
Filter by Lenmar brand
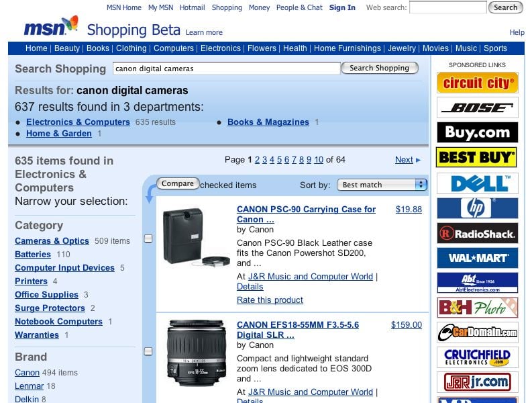[x=29, y=386]
